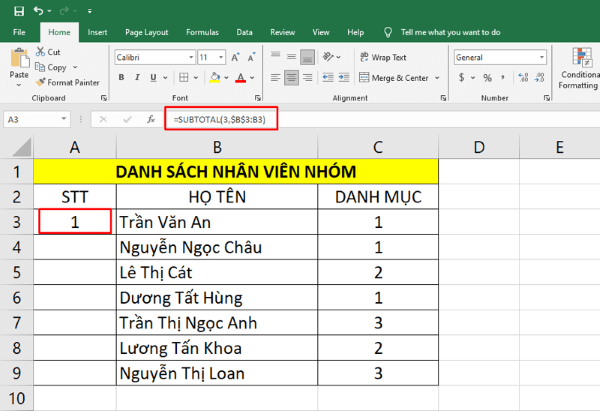The image size is (600, 411).
Task: Expand the Paste options arrow
Action: pyautogui.click(x=19, y=85)
